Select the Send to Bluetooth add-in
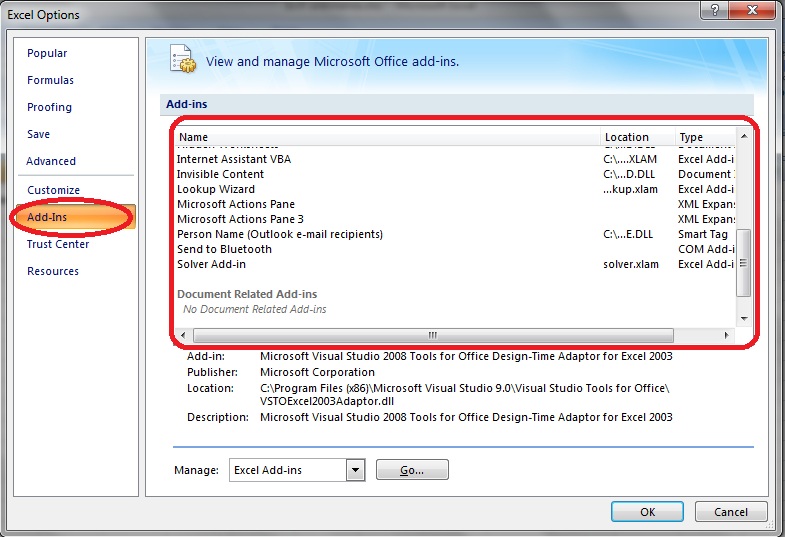The height and width of the screenshot is (537, 785). [455, 249]
